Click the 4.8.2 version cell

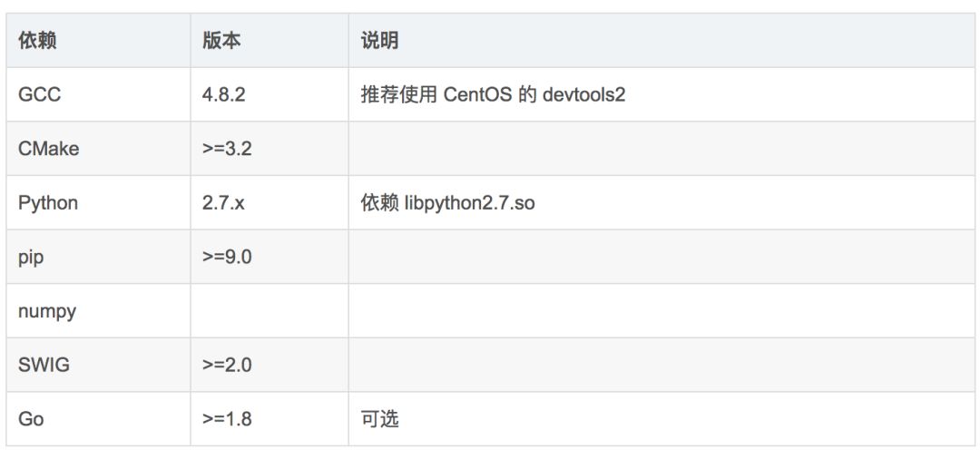coord(224,94)
